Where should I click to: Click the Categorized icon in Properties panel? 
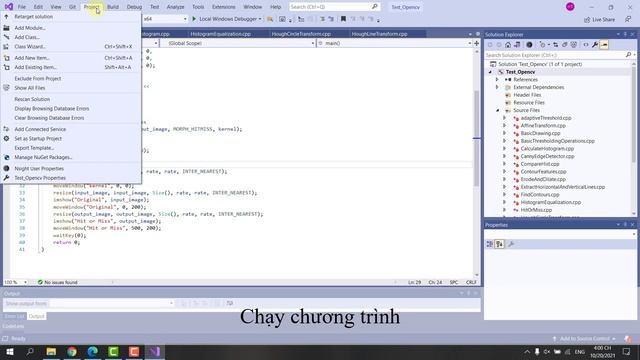(x=489, y=244)
